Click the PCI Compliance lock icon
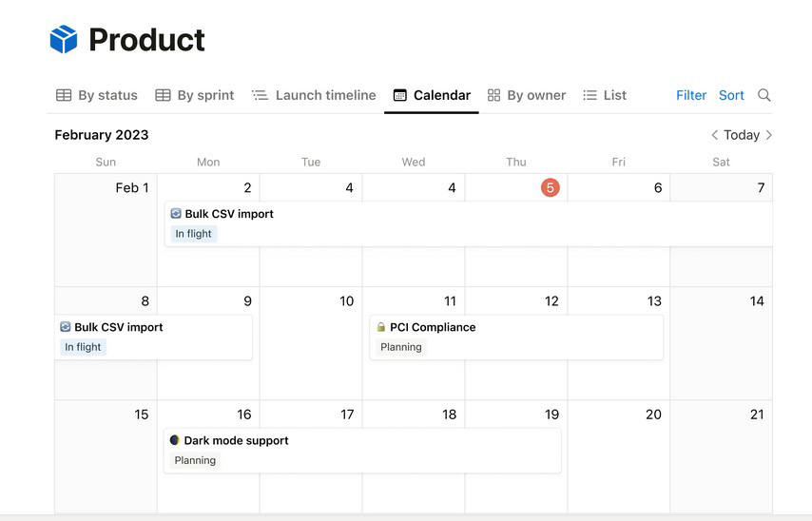The image size is (812, 521). click(x=380, y=327)
